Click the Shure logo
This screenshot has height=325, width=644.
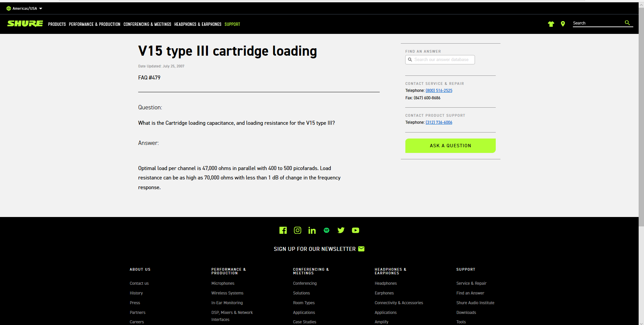tap(25, 23)
